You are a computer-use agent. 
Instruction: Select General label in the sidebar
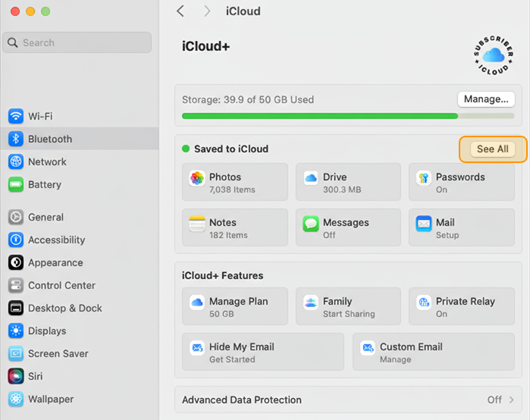pyautogui.click(x=45, y=217)
